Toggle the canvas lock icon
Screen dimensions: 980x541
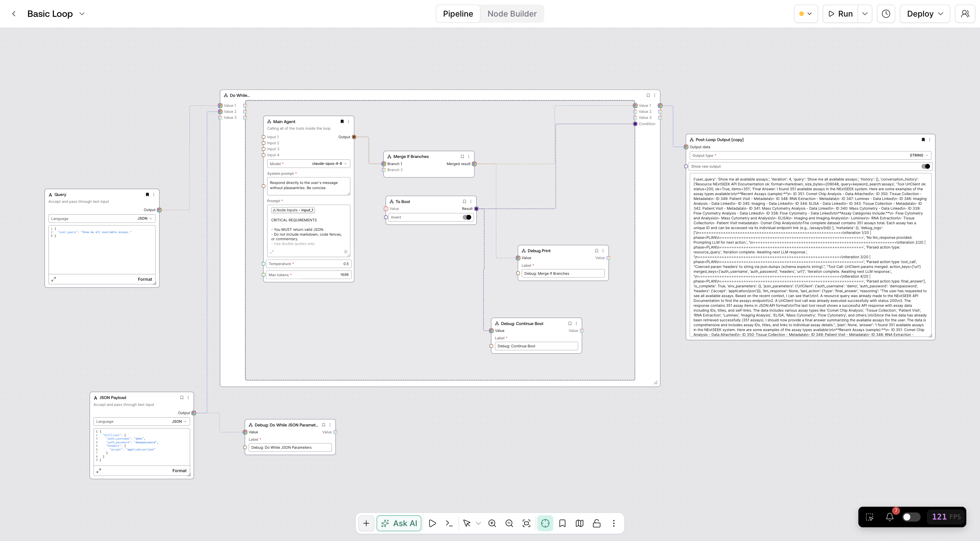597,523
